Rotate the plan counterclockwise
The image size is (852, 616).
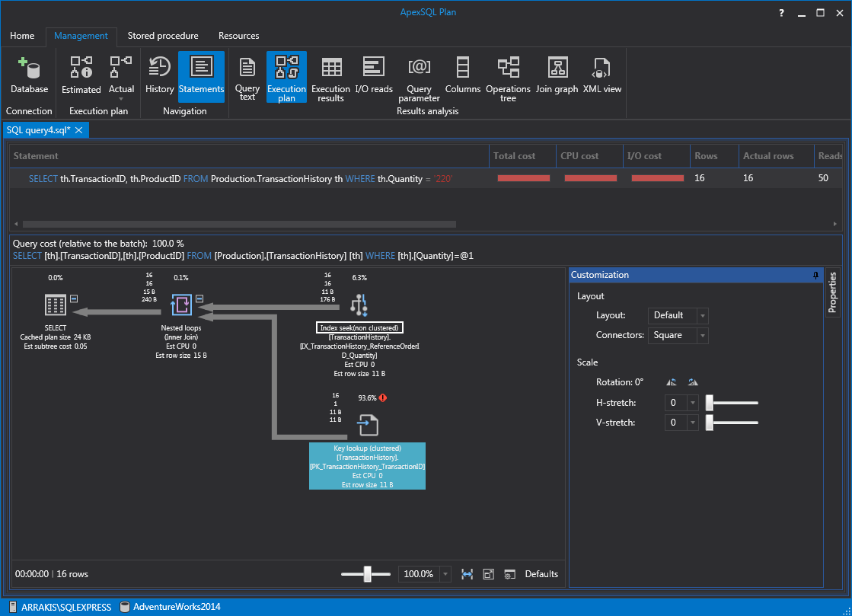pos(672,382)
